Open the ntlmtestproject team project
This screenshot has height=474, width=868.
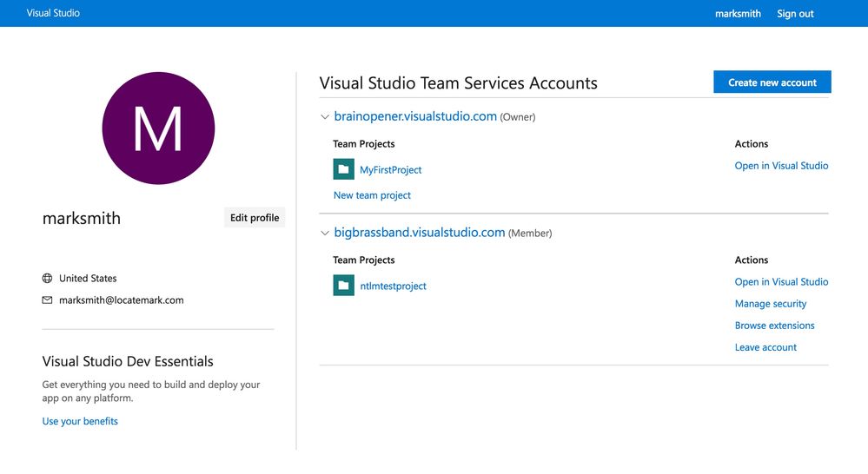coord(393,286)
